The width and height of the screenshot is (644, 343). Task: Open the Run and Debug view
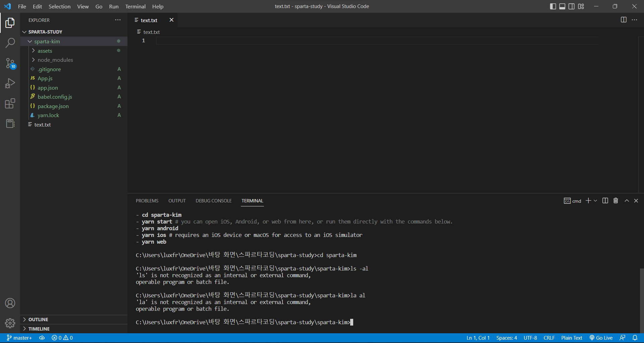tap(10, 83)
